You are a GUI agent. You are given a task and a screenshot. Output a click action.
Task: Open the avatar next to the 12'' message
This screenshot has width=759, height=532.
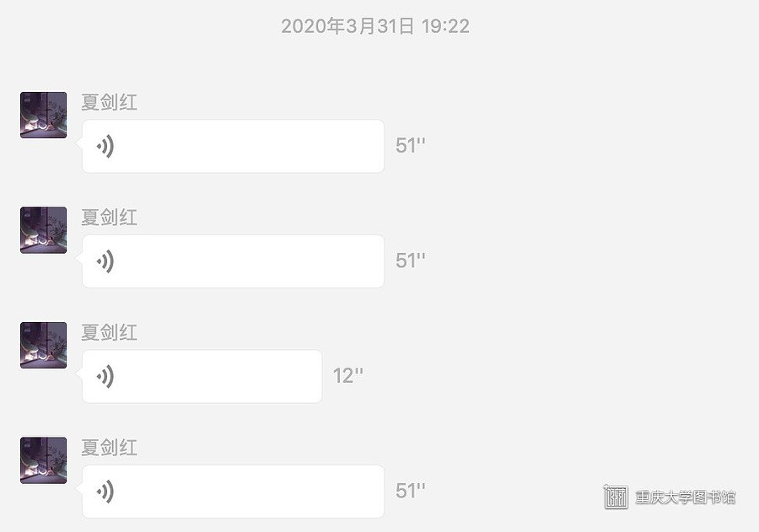point(44,345)
